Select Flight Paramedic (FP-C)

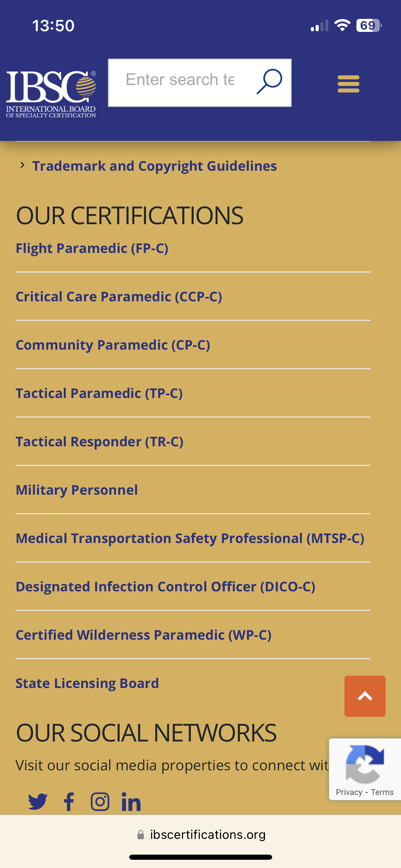click(92, 248)
